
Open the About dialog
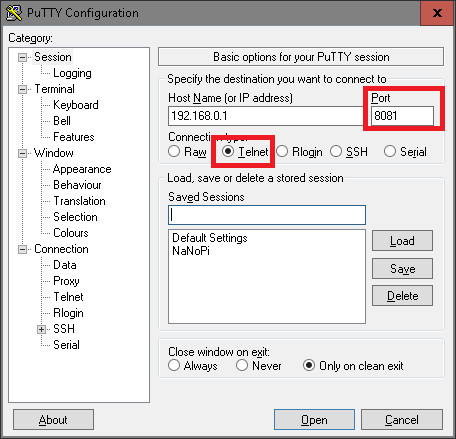coord(53,420)
